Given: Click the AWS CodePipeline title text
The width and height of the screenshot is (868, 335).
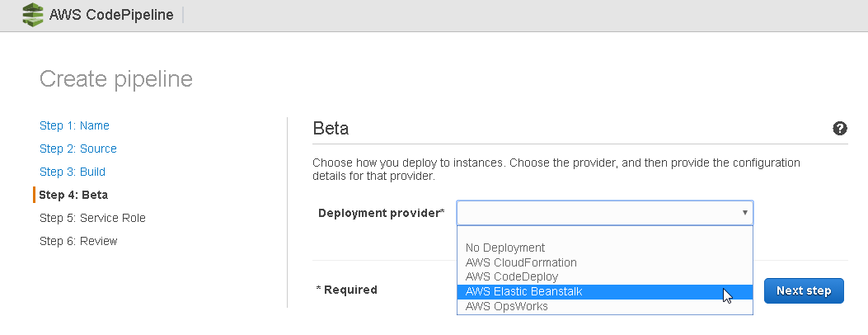Looking at the screenshot, I should click(111, 15).
